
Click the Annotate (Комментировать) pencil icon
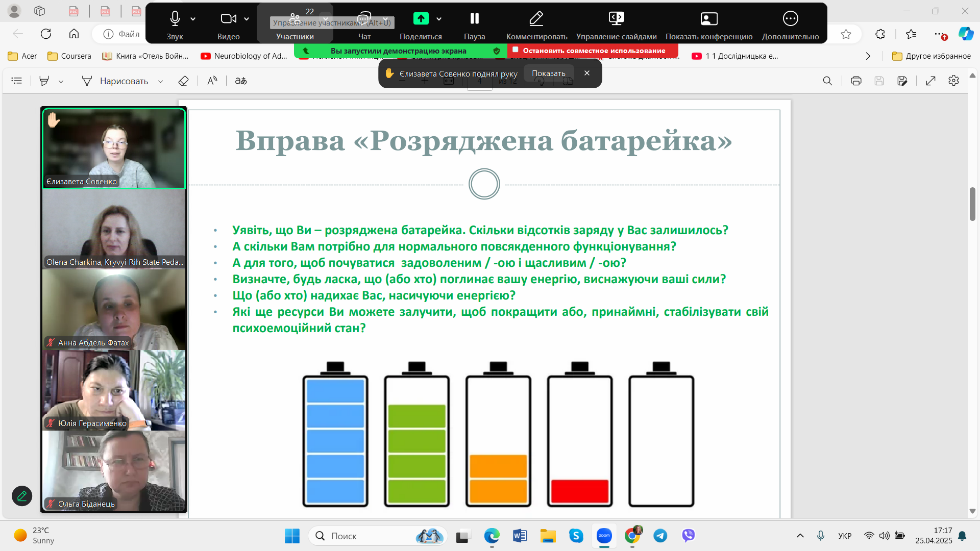click(536, 19)
